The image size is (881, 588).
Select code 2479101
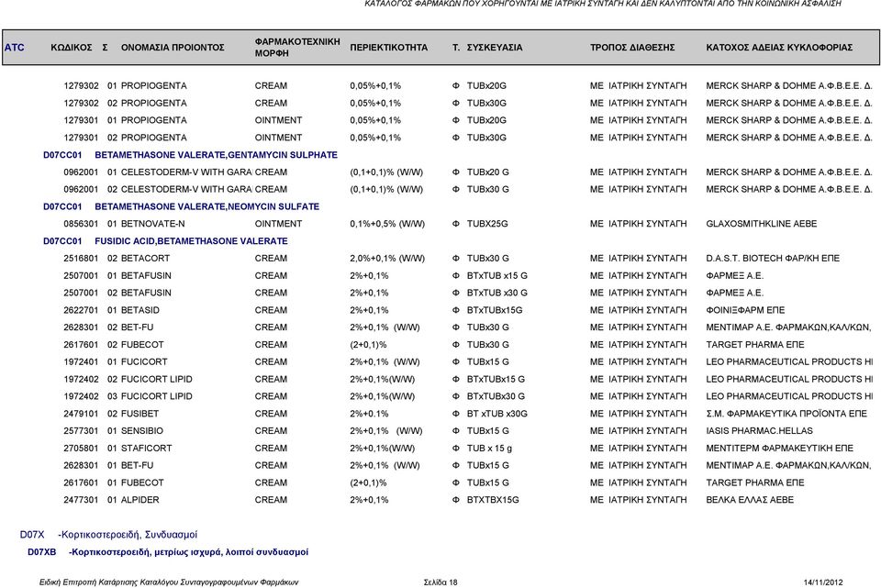[81, 414]
